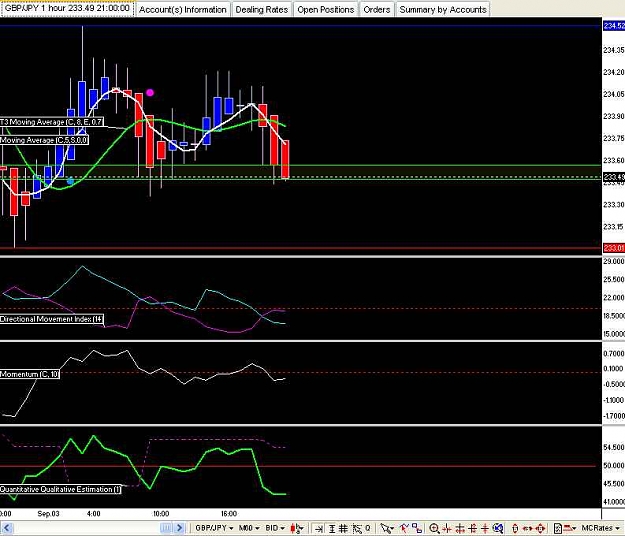Click the Sep.03 date axis label
This screenshot has width=625, height=536.
coord(48,514)
